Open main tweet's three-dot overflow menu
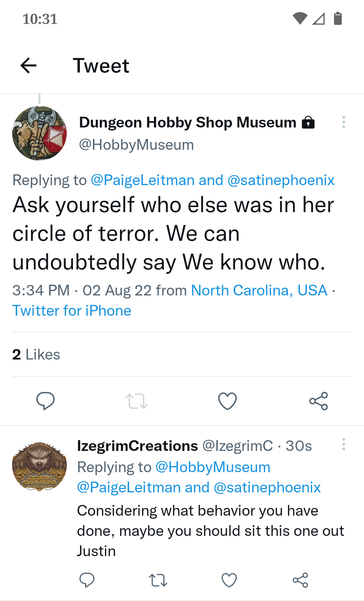The height and width of the screenshot is (601, 364). click(343, 122)
